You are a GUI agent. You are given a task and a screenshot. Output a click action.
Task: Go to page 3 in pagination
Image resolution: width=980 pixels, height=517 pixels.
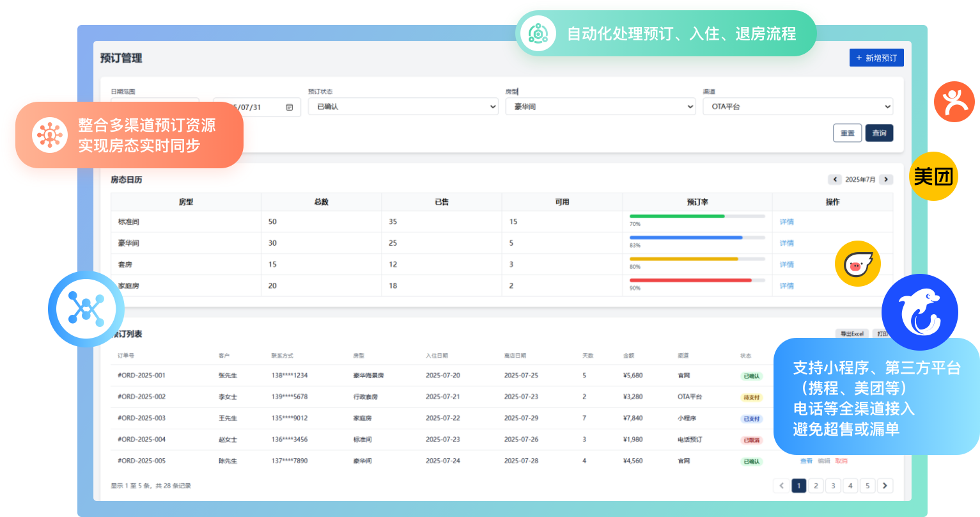(832, 486)
